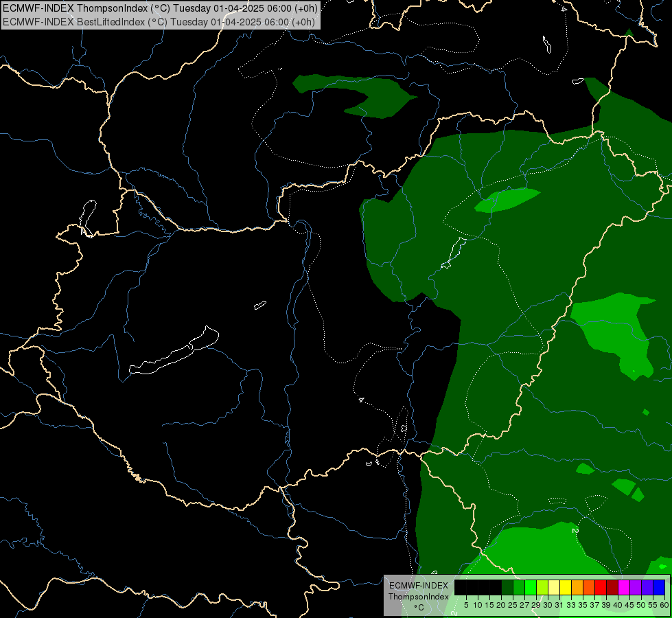Screen dimensions: 672x618
Task: Select magenta 40–45 legend swatch
Action: 624,587
